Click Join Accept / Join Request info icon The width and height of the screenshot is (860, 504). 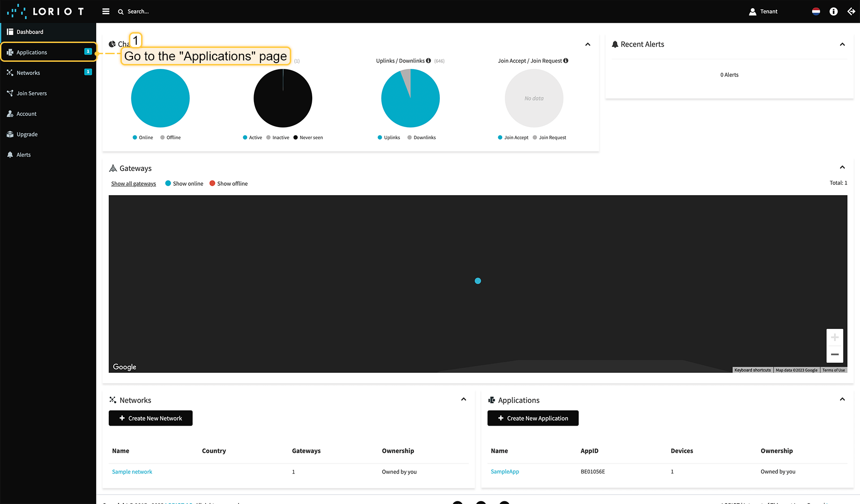[x=566, y=61]
